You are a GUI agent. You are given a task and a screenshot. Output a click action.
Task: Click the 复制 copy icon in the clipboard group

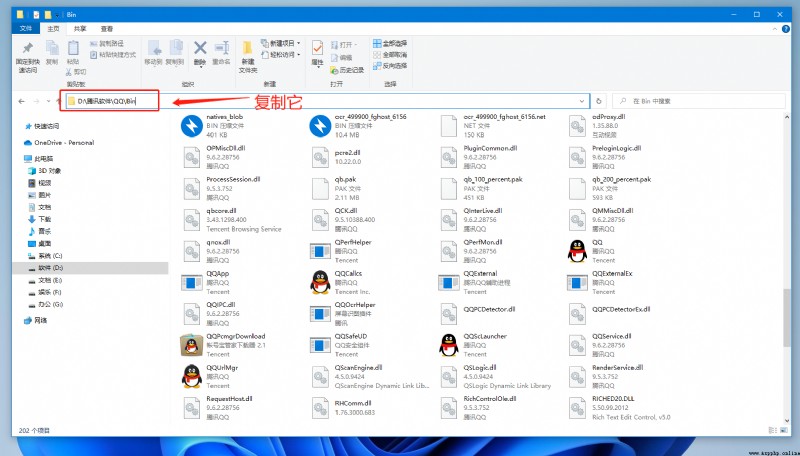(x=52, y=48)
